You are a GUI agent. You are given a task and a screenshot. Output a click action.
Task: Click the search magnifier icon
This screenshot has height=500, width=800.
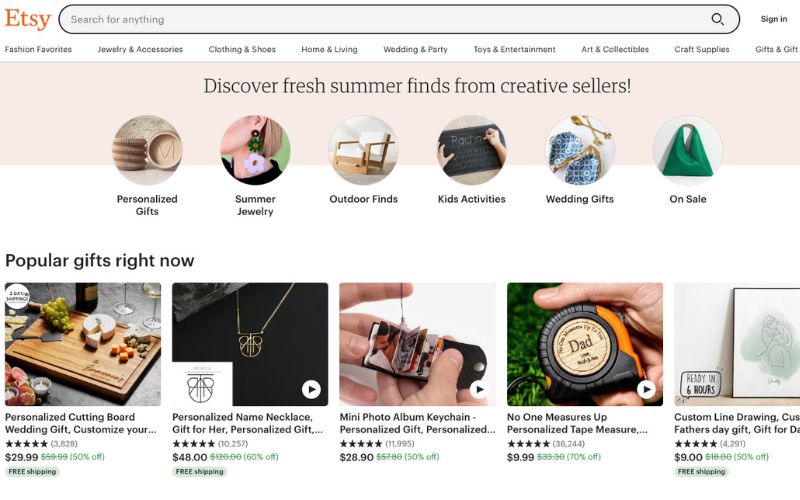717,19
